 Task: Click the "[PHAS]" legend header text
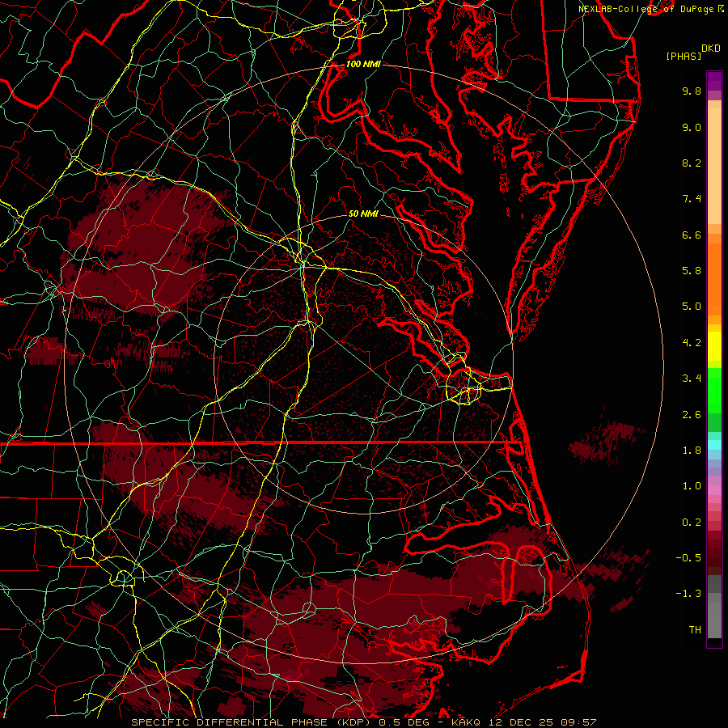(684, 56)
